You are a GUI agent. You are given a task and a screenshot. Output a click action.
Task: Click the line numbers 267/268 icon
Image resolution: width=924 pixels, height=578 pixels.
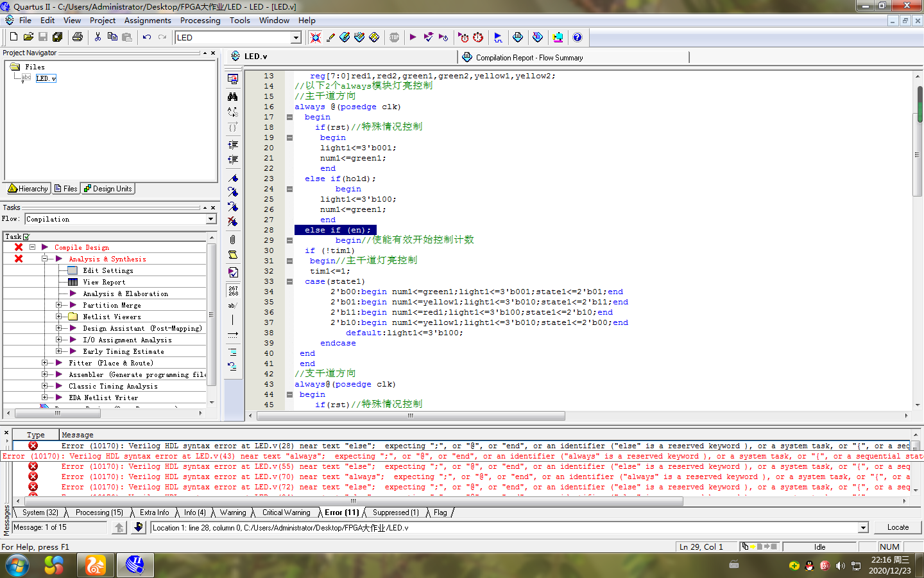tap(233, 291)
